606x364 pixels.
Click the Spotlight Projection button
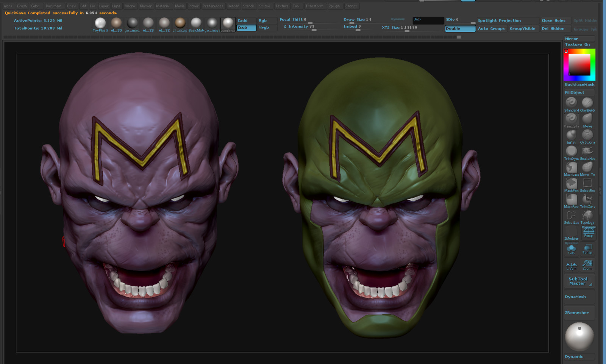click(508, 21)
